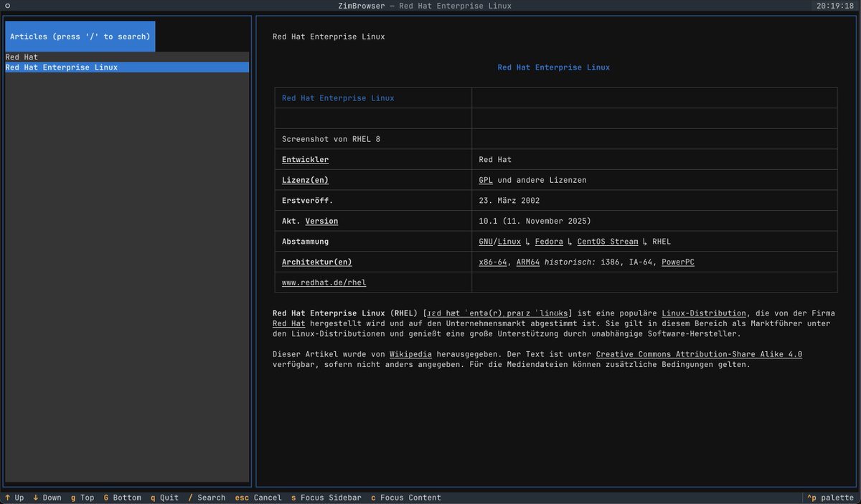Open the GNU link in Abstammung row
The width and height of the screenshot is (861, 504).
[x=486, y=242]
